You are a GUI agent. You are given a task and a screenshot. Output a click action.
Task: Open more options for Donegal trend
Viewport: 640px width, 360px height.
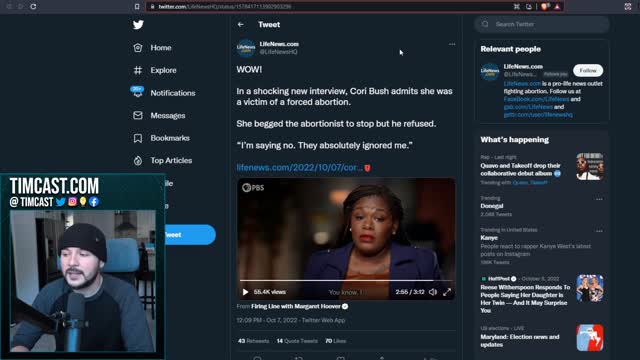(599, 199)
